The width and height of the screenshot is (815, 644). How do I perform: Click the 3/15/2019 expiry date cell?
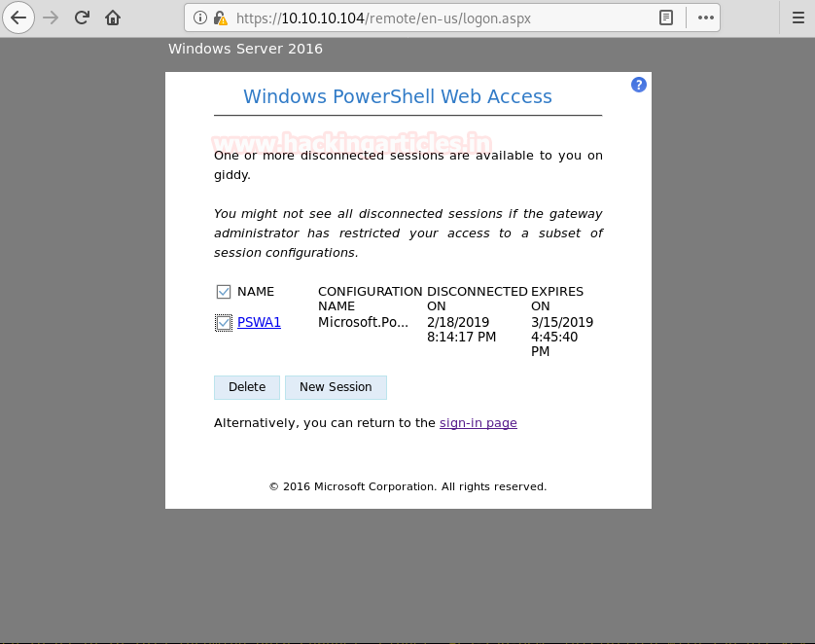coord(562,337)
